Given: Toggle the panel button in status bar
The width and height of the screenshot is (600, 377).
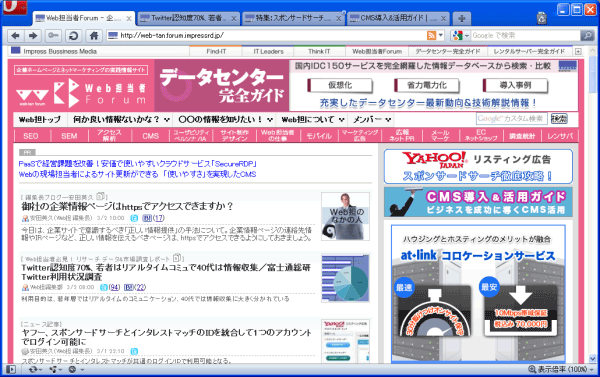Looking at the screenshot, I should point(11,369).
